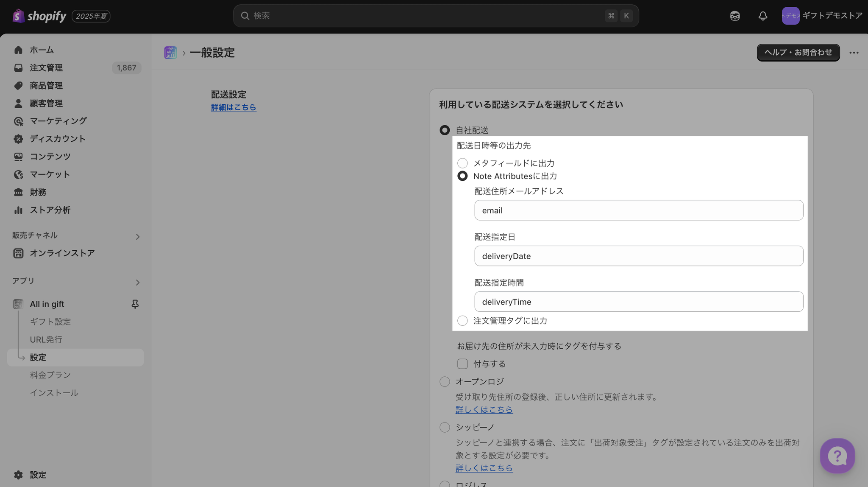Open 詳細はこちら link under 配送設定
The image size is (868, 487).
point(234,107)
